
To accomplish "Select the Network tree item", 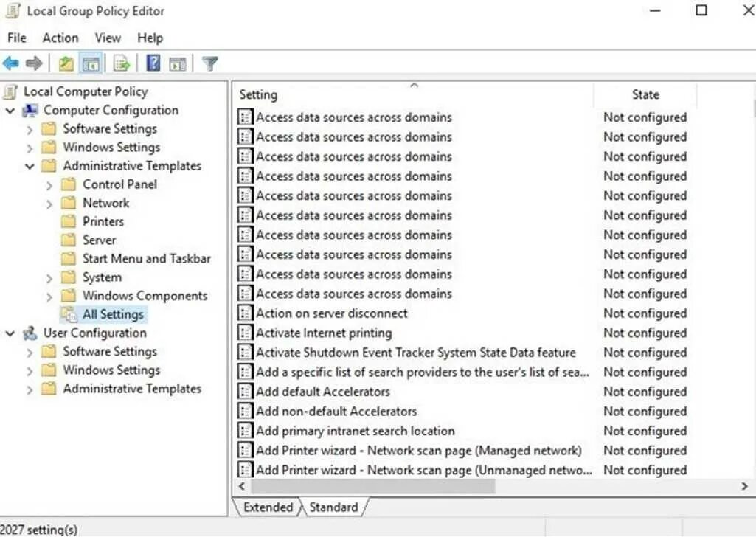I will pos(105,203).
